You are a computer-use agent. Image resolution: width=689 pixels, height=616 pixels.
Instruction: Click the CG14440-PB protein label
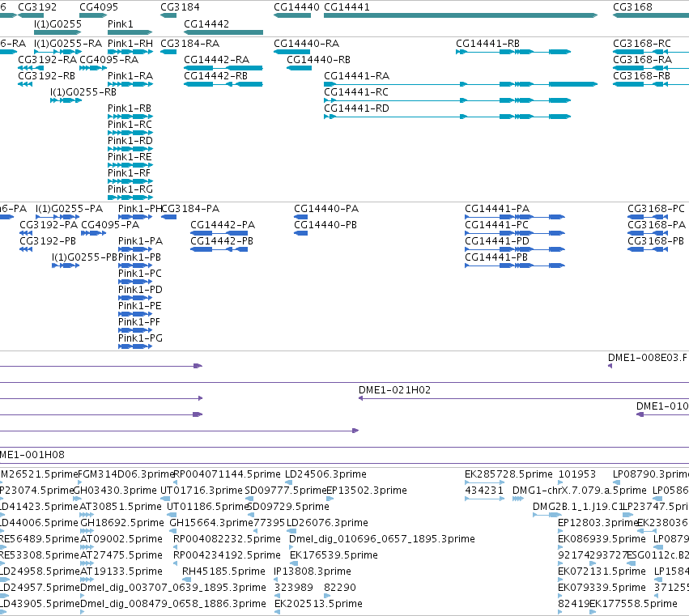pyautogui.click(x=325, y=225)
